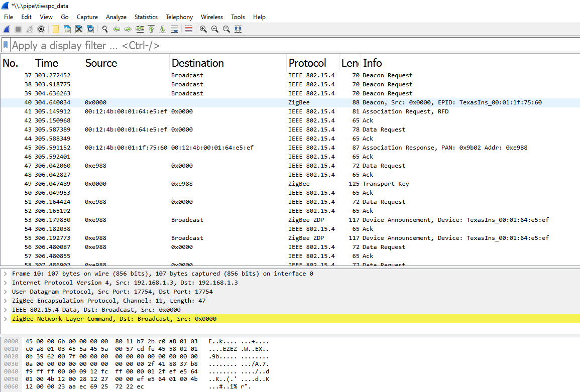Reload the current capture file
Viewport: 580px width, 392px height.
pyautogui.click(x=90, y=29)
